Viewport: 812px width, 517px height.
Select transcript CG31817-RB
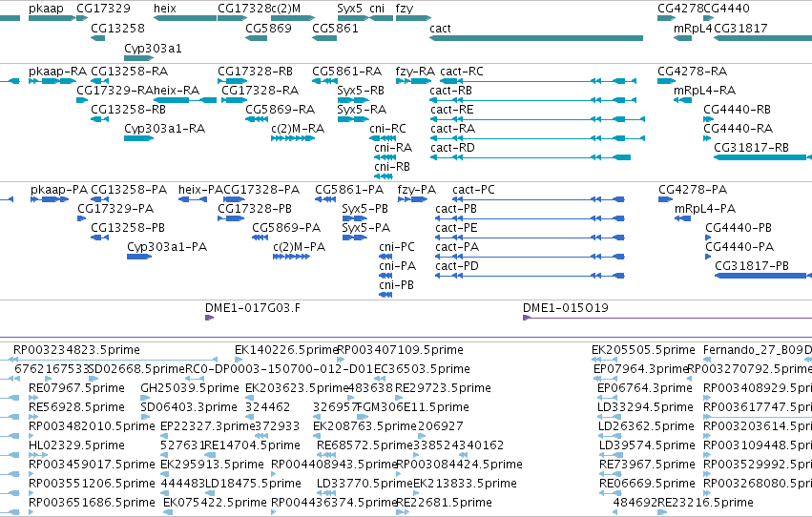point(752,148)
